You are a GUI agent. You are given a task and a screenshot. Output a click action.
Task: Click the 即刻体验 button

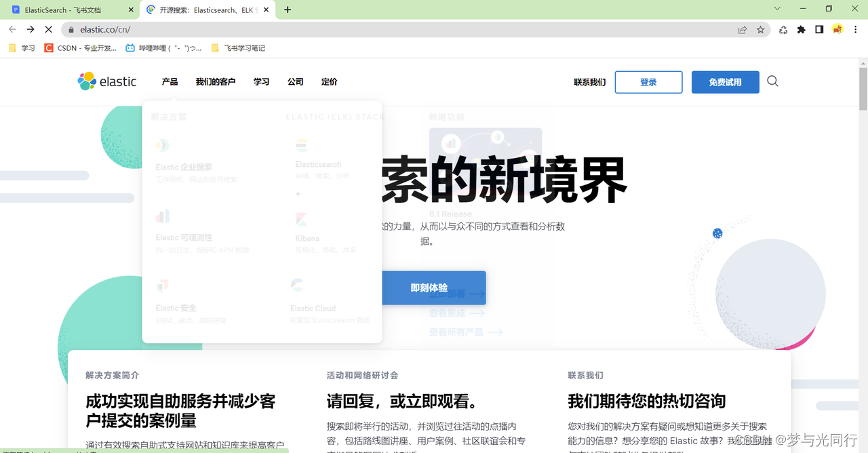[434, 288]
